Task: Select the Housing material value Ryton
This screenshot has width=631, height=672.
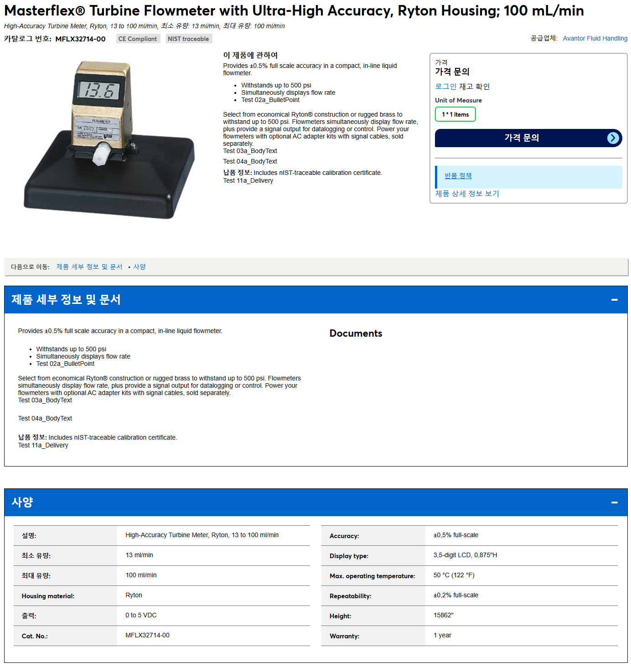Action: [134, 595]
